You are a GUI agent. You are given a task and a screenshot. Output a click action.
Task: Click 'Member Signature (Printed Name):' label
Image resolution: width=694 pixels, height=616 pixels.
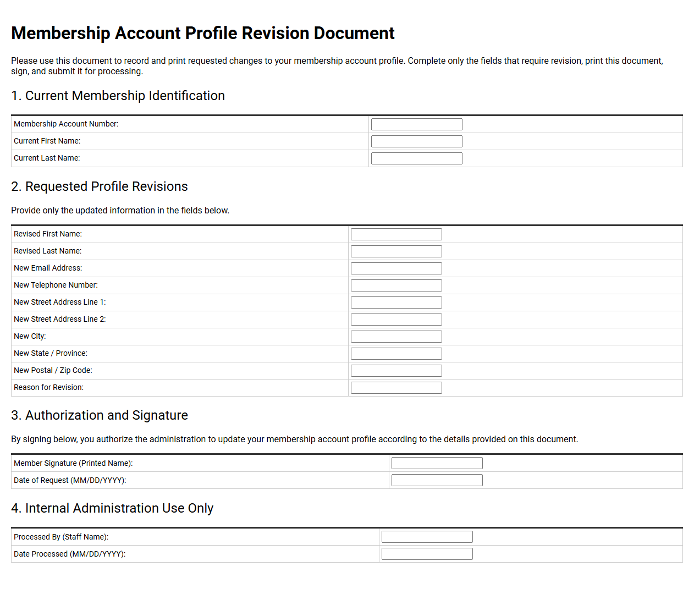(x=73, y=464)
